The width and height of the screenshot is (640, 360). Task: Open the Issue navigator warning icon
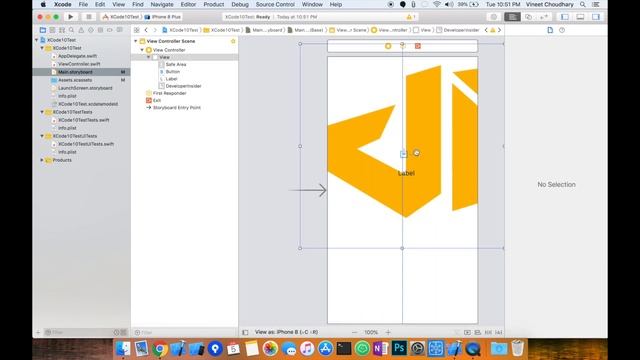[x=81, y=30]
